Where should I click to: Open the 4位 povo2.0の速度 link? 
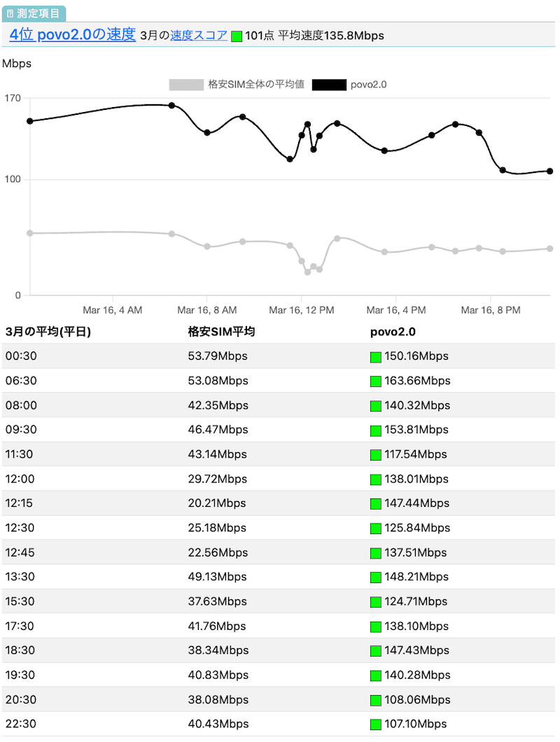[73, 34]
